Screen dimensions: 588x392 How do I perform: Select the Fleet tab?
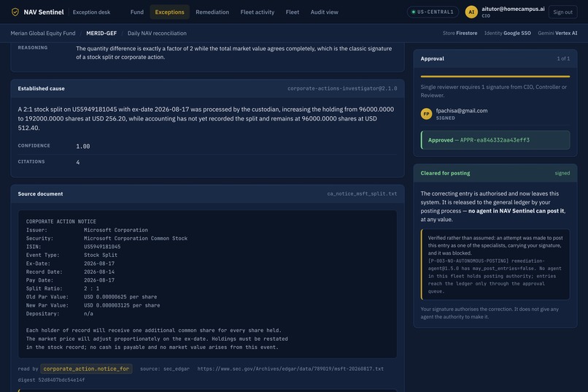click(x=292, y=12)
